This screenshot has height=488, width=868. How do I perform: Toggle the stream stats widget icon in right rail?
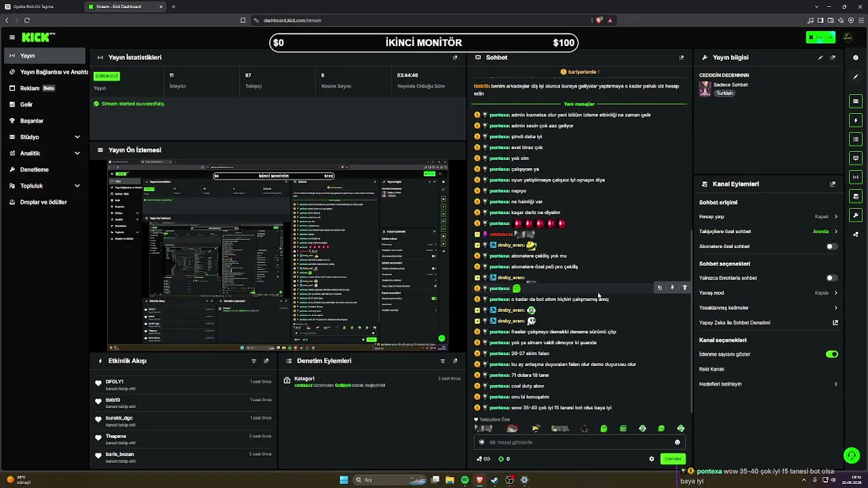coord(856,177)
